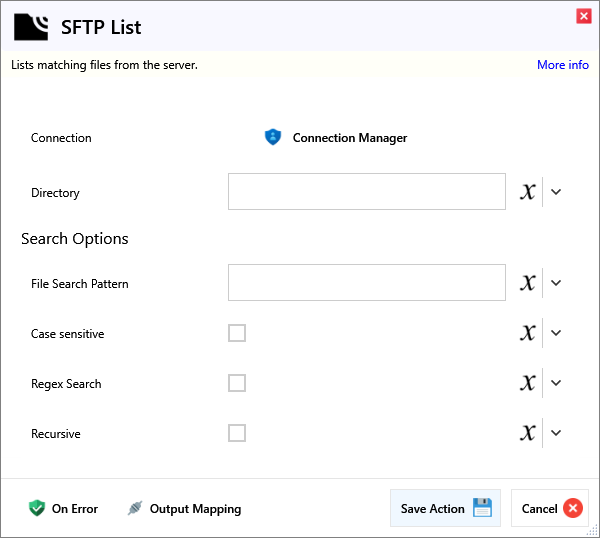Click the variable x icon for File Search Pattern
This screenshot has height=538, width=600.
click(528, 283)
